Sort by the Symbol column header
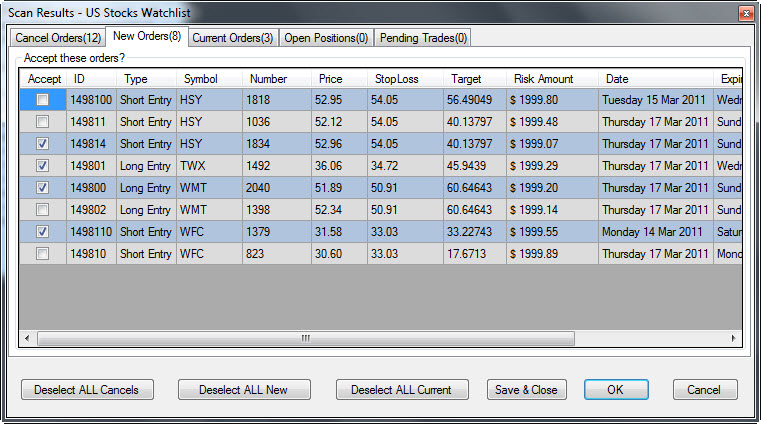This screenshot has width=761, height=424. pos(209,79)
